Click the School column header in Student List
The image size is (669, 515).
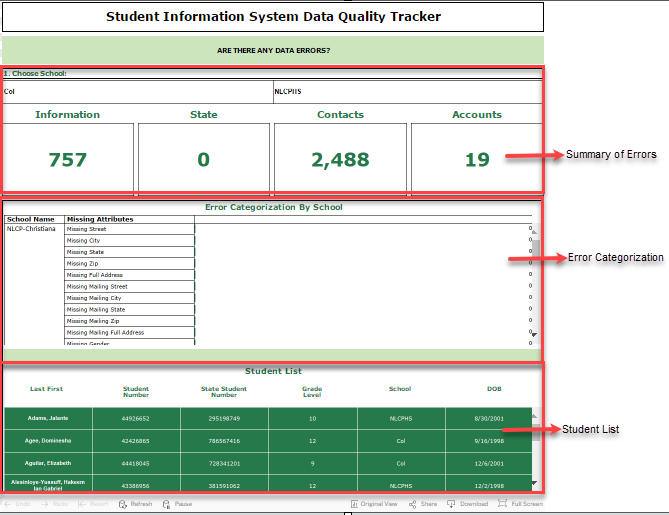(400, 389)
